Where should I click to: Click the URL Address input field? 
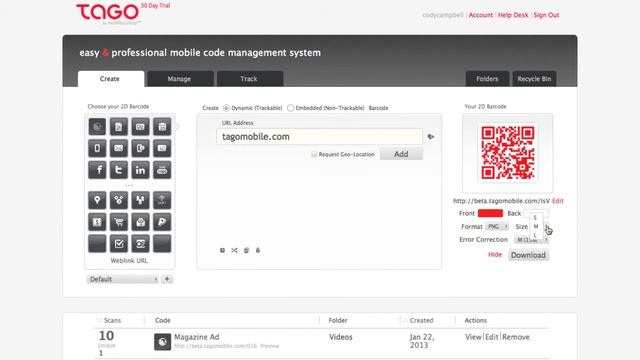320,137
